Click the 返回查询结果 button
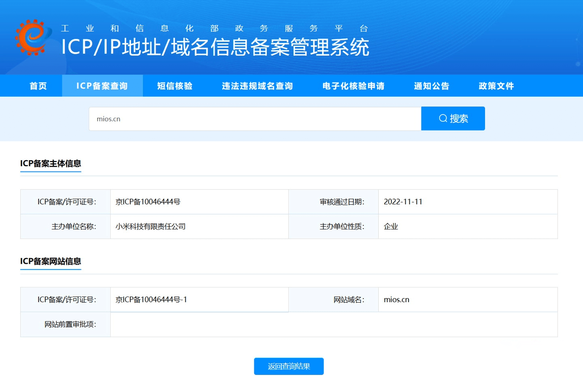Screen dimensions: 583x392 tap(289, 366)
